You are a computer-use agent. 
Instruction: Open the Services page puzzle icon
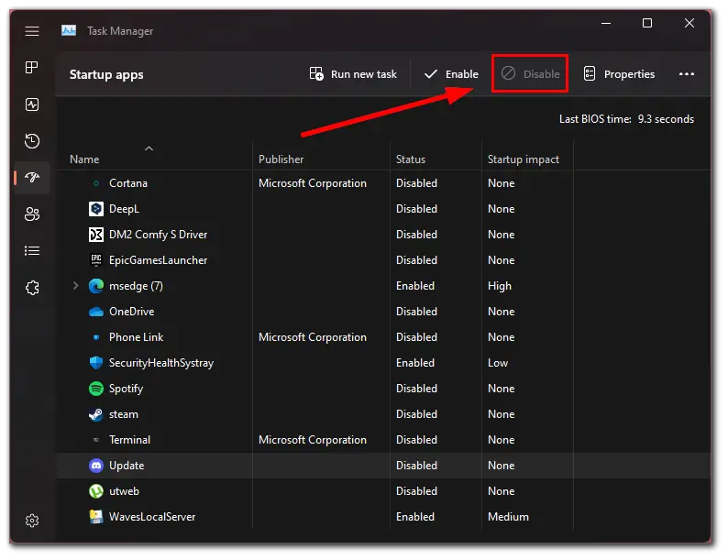click(32, 288)
